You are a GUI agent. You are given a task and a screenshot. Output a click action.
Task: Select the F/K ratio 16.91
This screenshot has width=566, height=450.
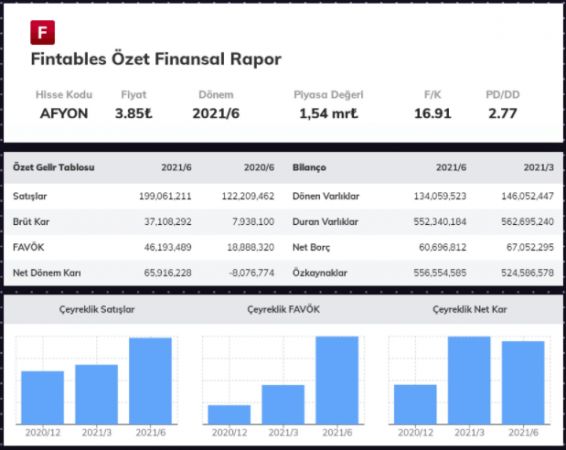point(432,114)
